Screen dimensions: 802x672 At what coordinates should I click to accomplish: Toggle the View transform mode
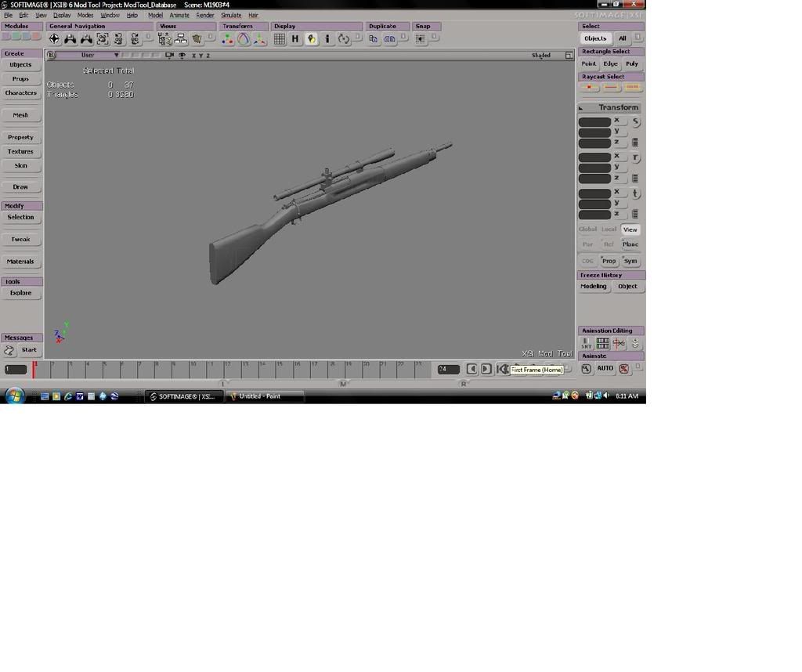tap(630, 229)
